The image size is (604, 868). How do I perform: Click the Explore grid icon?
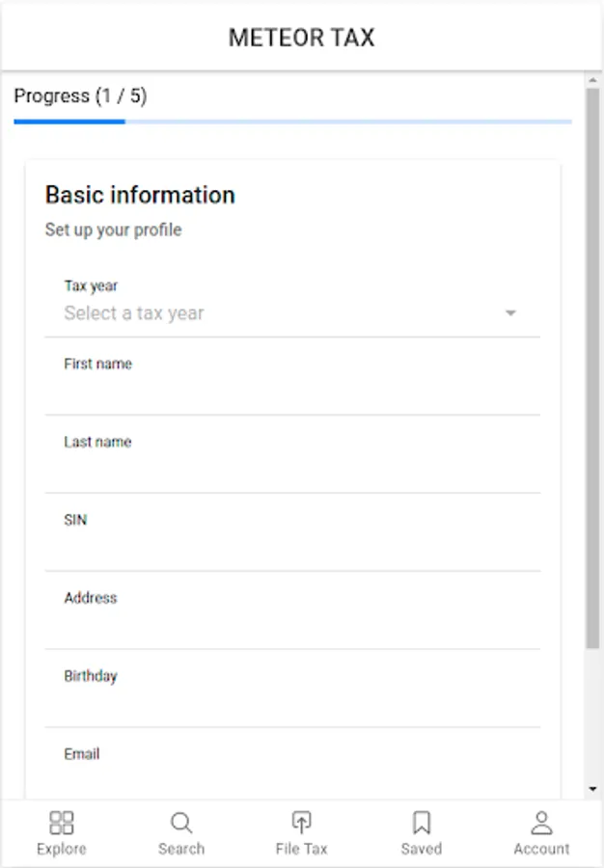[62, 823]
